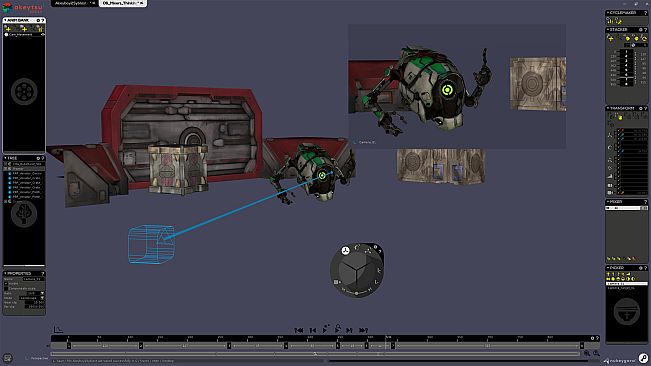This screenshot has height=366, width=651.
Task: Switch to the first scene tab
Action: pyautogui.click(x=75, y=3)
